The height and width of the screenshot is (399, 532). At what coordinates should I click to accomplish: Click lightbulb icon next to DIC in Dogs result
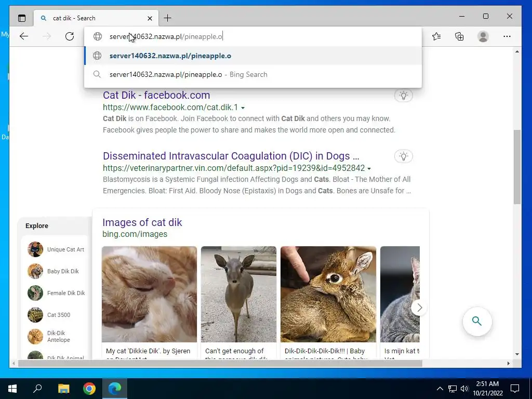pyautogui.click(x=403, y=156)
